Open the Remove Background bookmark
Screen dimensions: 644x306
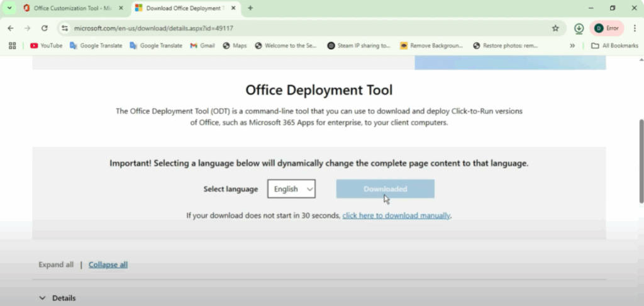(x=431, y=46)
